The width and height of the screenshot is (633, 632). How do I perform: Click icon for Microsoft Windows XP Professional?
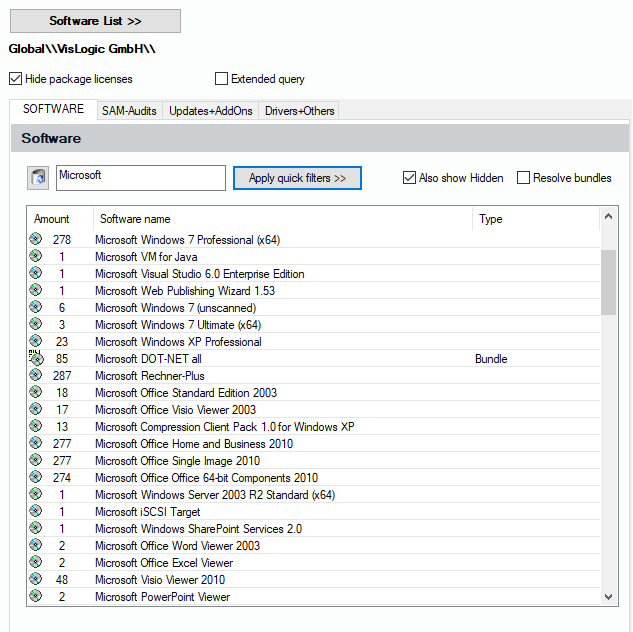(36, 341)
